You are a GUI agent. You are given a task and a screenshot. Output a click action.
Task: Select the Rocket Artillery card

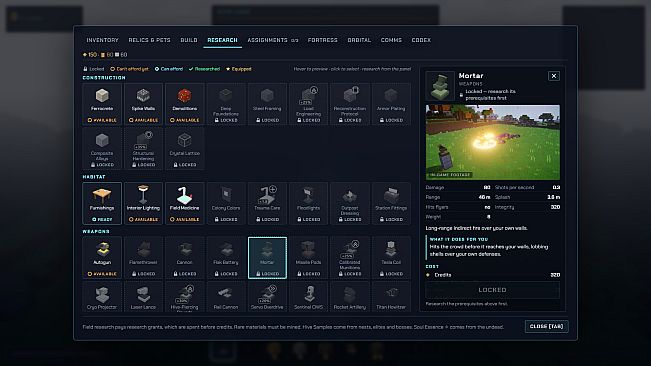pyautogui.click(x=350, y=297)
